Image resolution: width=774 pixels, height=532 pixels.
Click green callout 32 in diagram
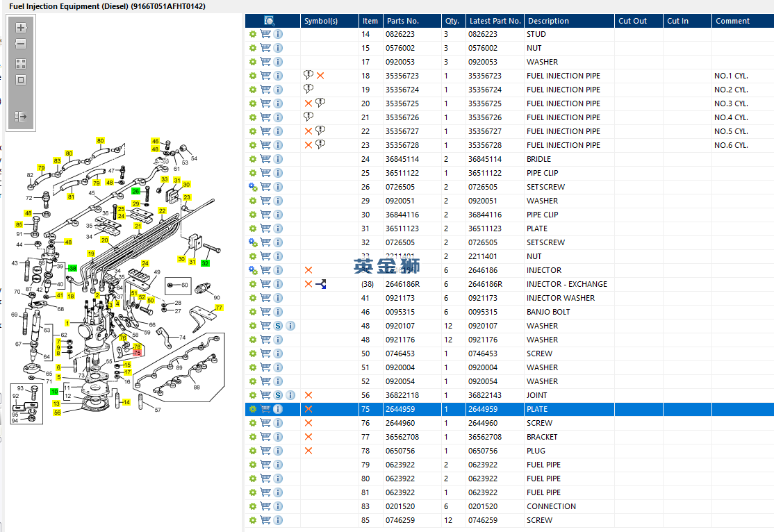tap(206, 263)
